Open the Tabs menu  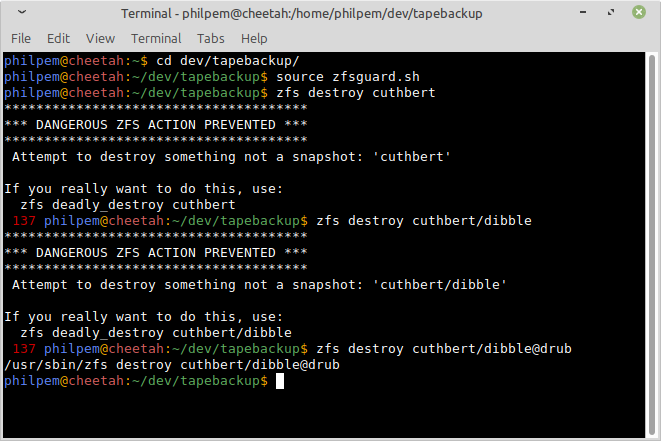[x=210, y=38]
